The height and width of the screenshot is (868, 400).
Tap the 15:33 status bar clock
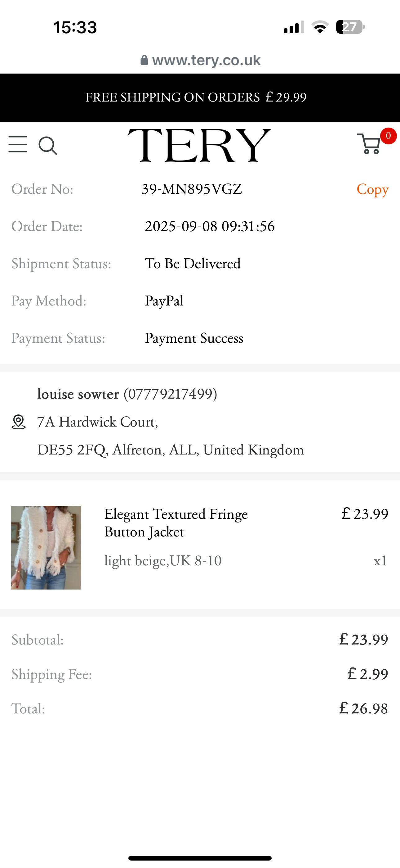(x=75, y=27)
